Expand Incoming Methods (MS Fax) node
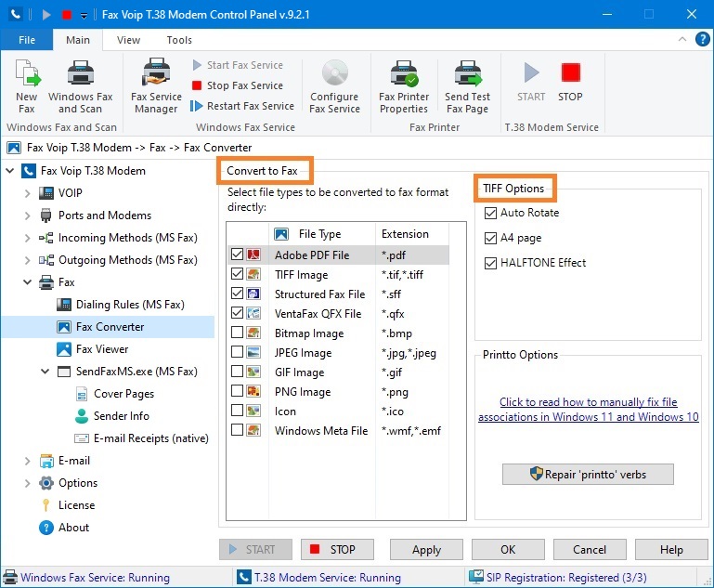 [x=27, y=238]
